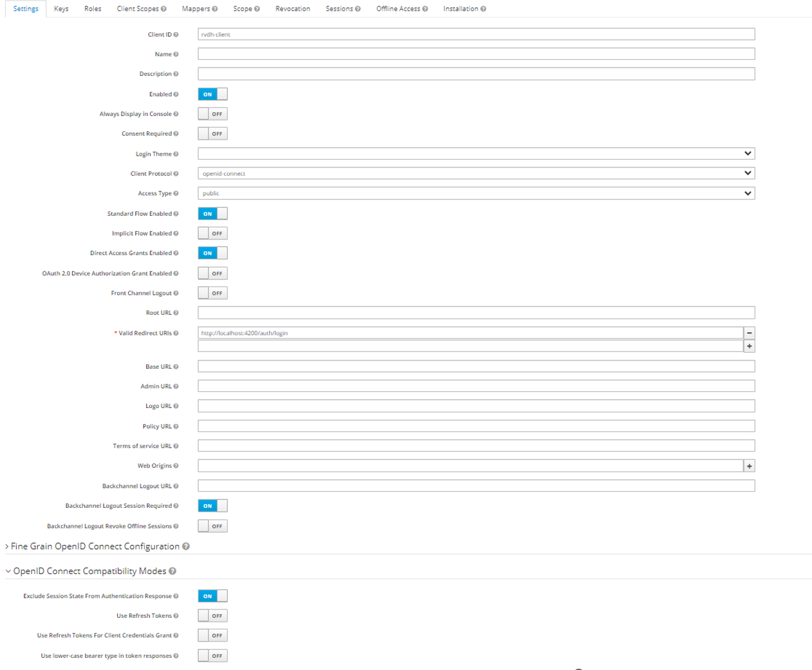Click the help icon next to Client ID
Image resolution: width=812 pixels, height=670 pixels.
pos(176,35)
